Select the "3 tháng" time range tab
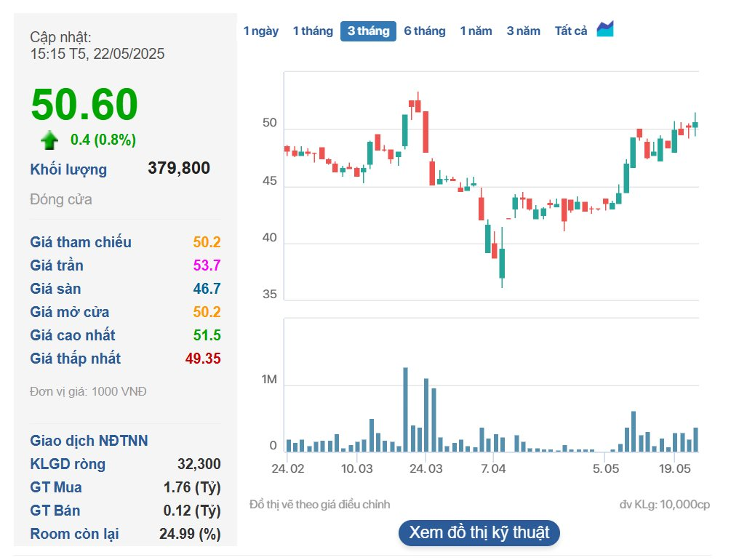Image resolution: width=731 pixels, height=560 pixels. [367, 31]
